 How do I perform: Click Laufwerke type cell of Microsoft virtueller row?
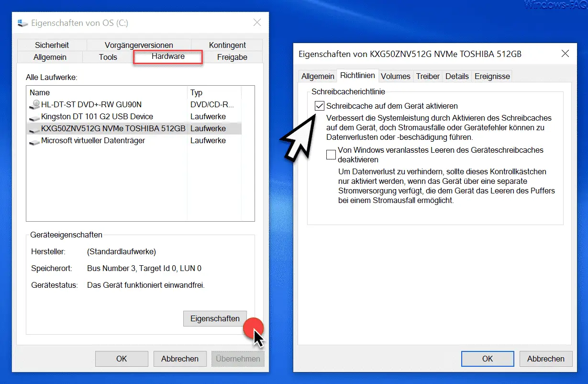208,141
